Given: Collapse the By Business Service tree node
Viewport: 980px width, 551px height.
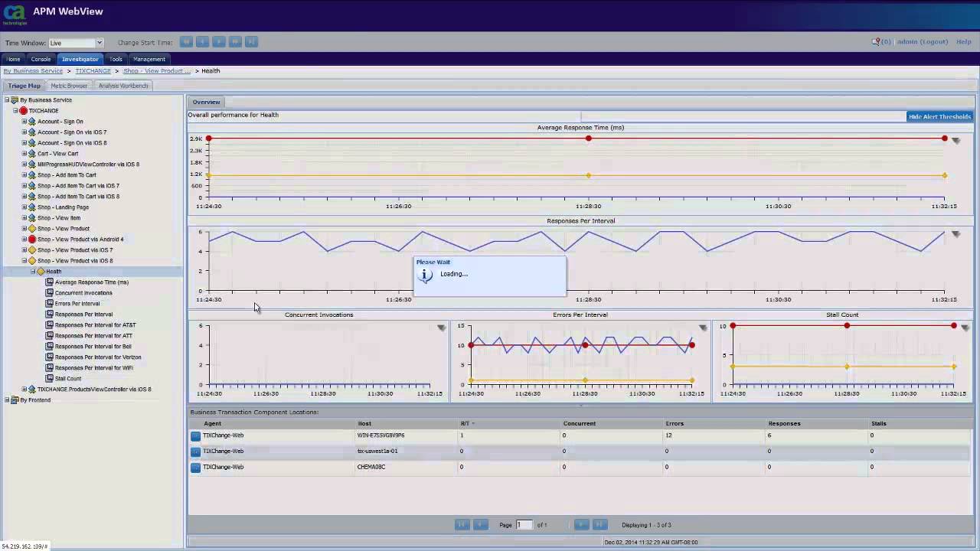Looking at the screenshot, I should (x=7, y=100).
